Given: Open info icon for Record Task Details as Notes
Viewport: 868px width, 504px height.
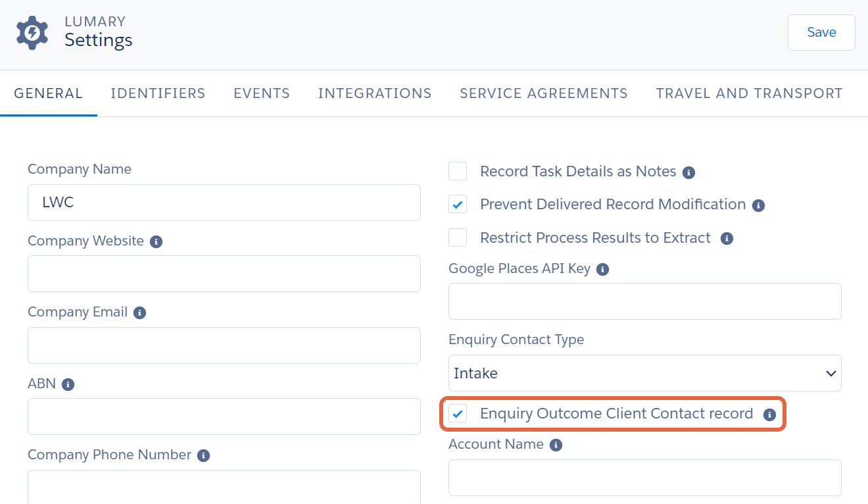Looking at the screenshot, I should point(688,172).
